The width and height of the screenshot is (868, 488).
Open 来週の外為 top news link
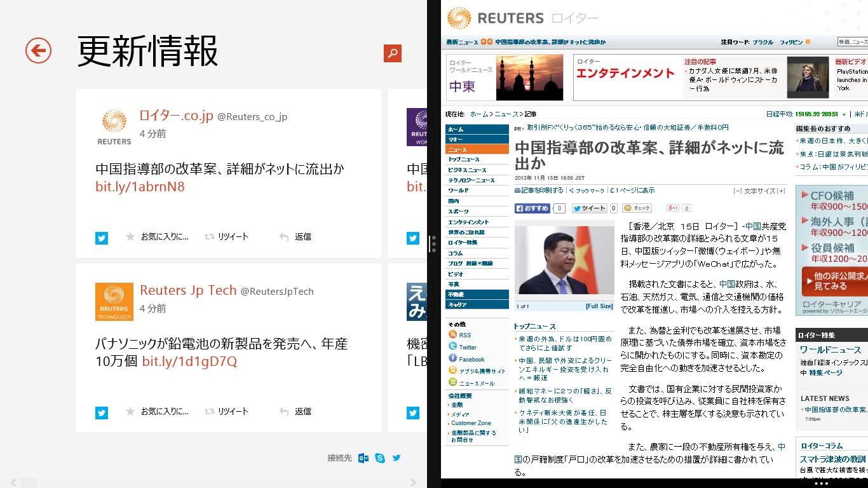click(565, 343)
